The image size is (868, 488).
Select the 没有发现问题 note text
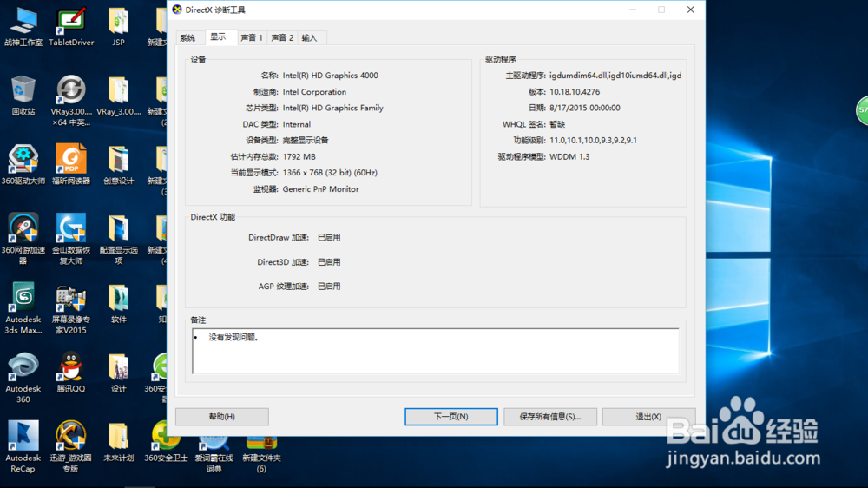click(233, 337)
